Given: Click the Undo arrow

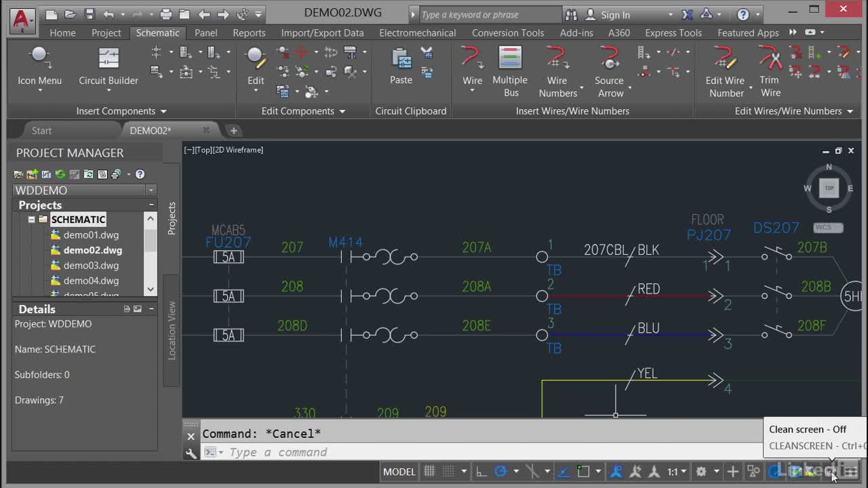Looking at the screenshot, I should click(108, 14).
